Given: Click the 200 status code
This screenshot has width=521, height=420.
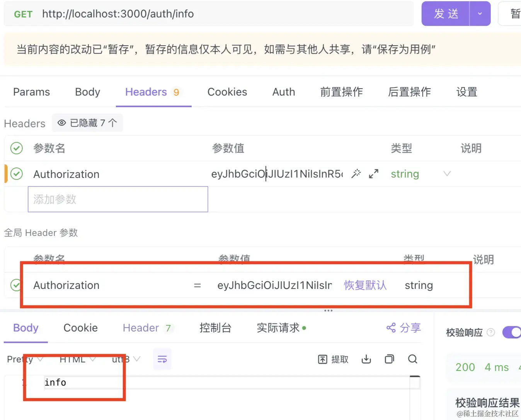Looking at the screenshot, I should (465, 367).
